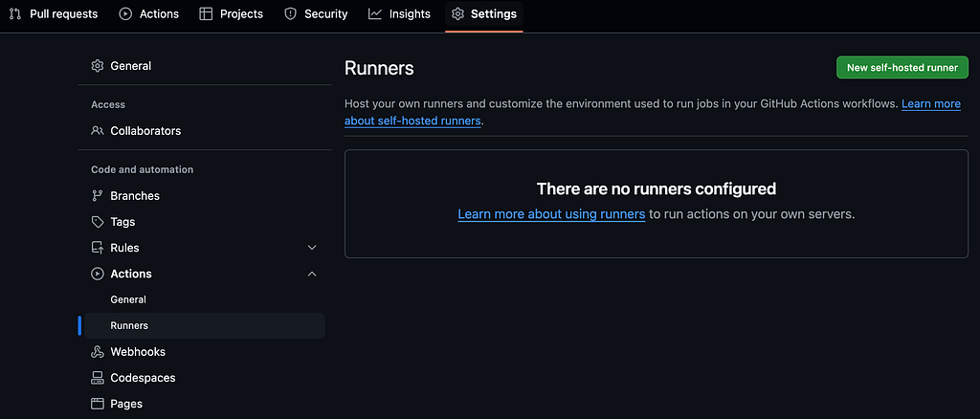Click the Pull requests icon
Image resolution: width=980 pixels, height=419 pixels.
[x=15, y=13]
